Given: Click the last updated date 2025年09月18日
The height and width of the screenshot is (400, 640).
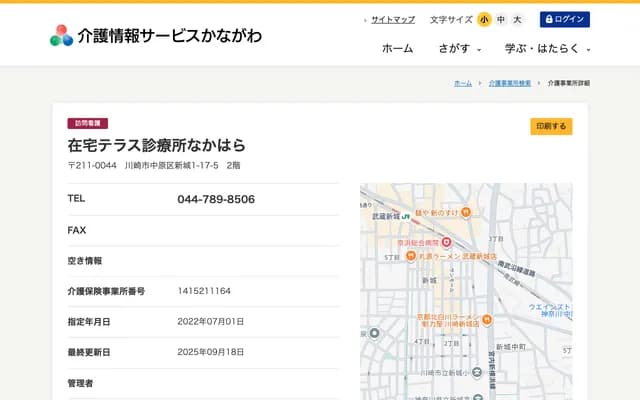Looking at the screenshot, I should pos(211,352).
